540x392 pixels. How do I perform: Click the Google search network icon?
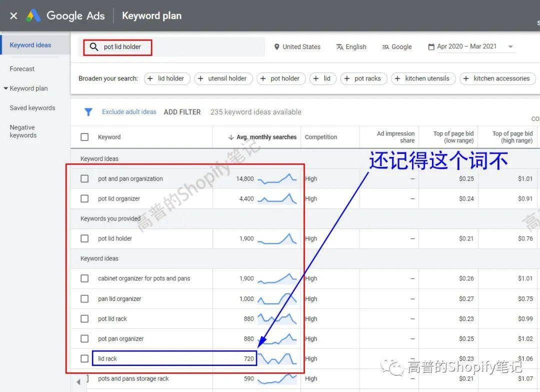(385, 47)
